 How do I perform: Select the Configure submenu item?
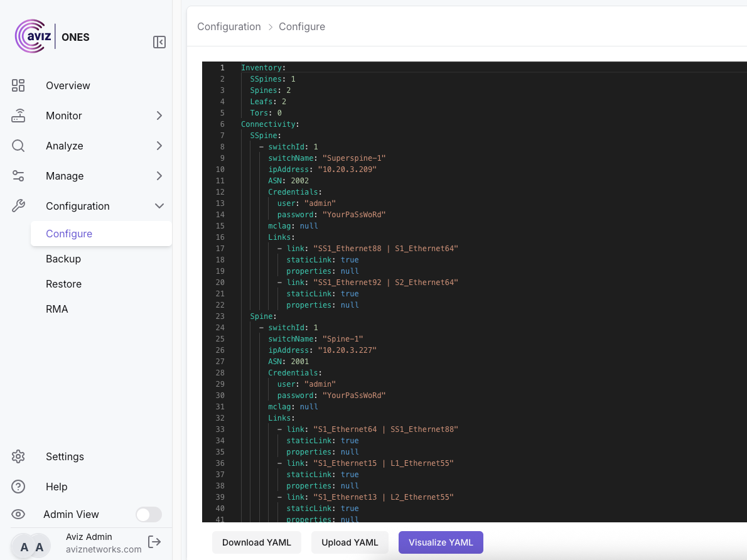point(101,234)
